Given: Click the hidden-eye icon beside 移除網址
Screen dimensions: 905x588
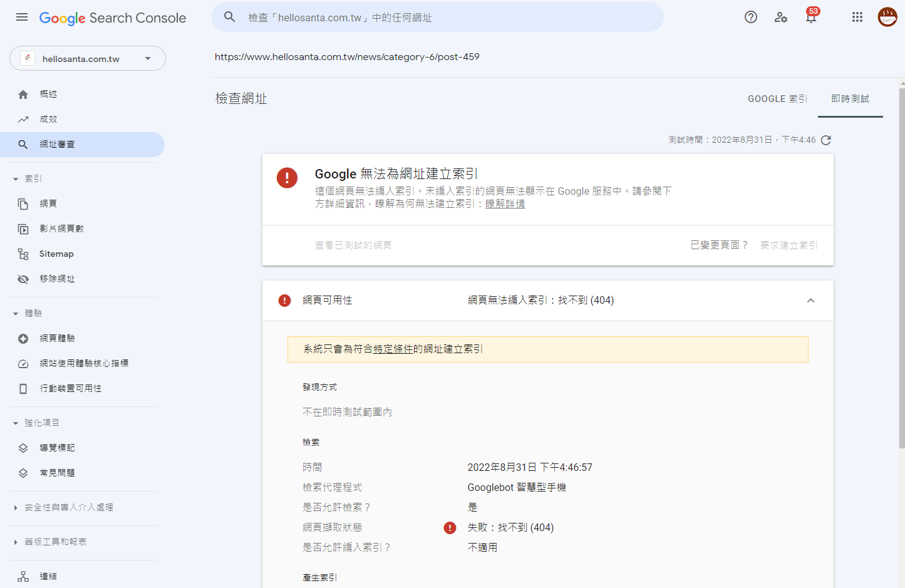Looking at the screenshot, I should point(23,279).
